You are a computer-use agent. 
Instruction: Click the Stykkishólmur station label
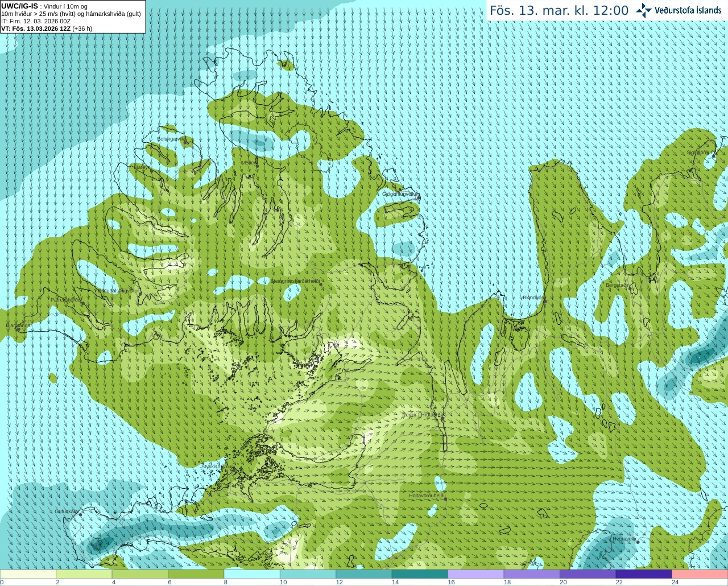(x=217, y=467)
